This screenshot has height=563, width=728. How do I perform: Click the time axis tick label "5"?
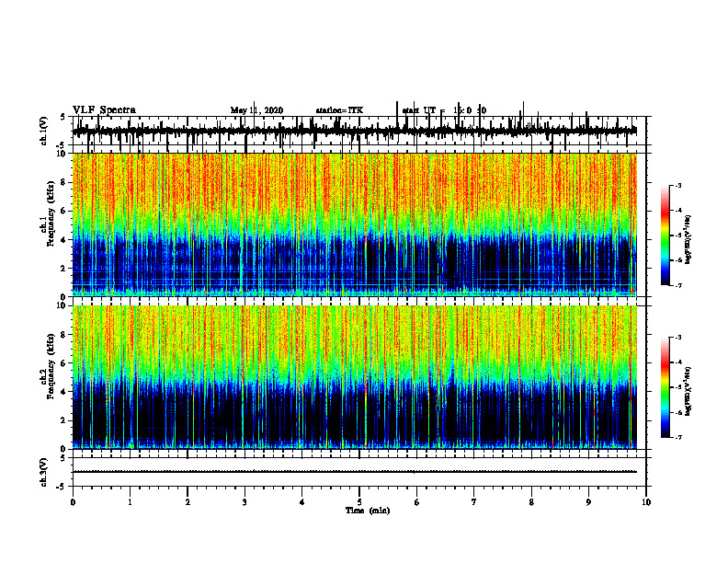coord(359,502)
